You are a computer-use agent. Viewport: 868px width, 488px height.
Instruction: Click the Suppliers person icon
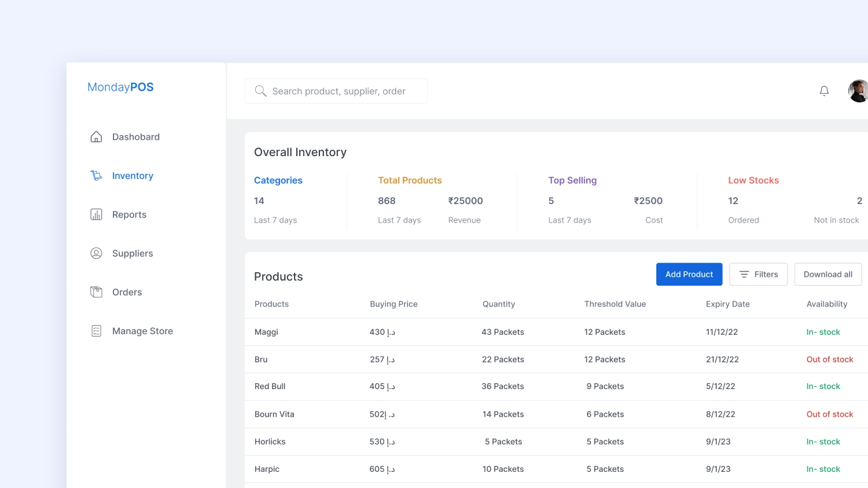pyautogui.click(x=96, y=253)
